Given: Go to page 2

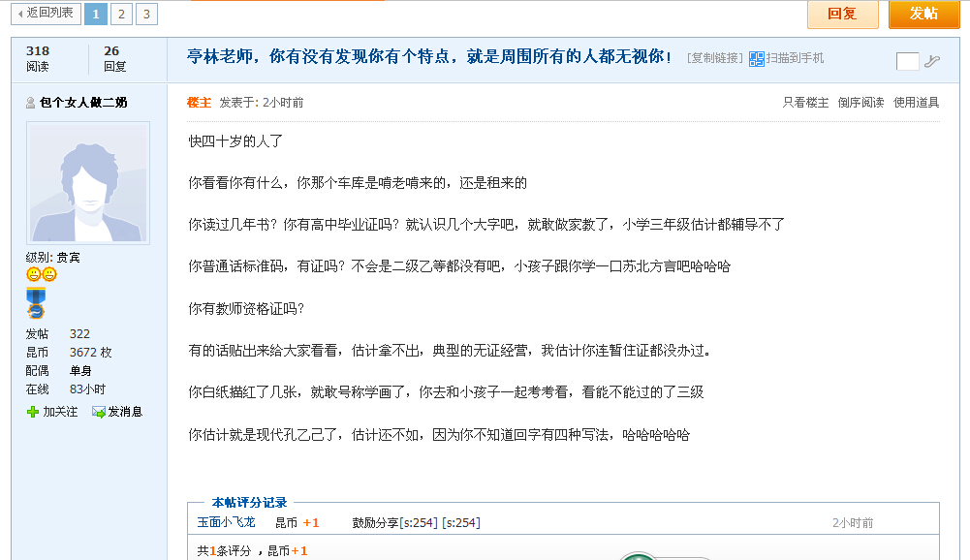Looking at the screenshot, I should [121, 14].
